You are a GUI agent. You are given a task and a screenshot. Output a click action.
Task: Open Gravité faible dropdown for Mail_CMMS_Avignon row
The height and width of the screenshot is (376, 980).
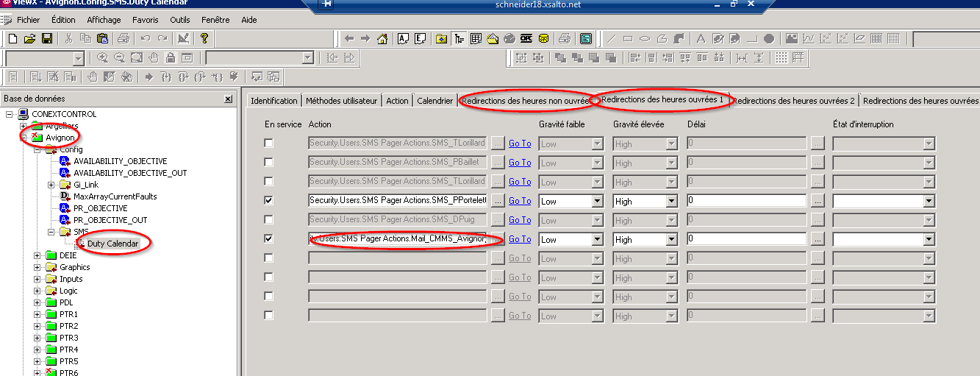click(x=596, y=239)
